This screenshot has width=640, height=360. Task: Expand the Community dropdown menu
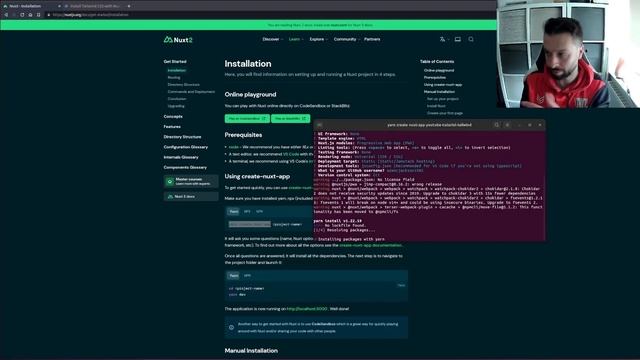pyautogui.click(x=347, y=39)
